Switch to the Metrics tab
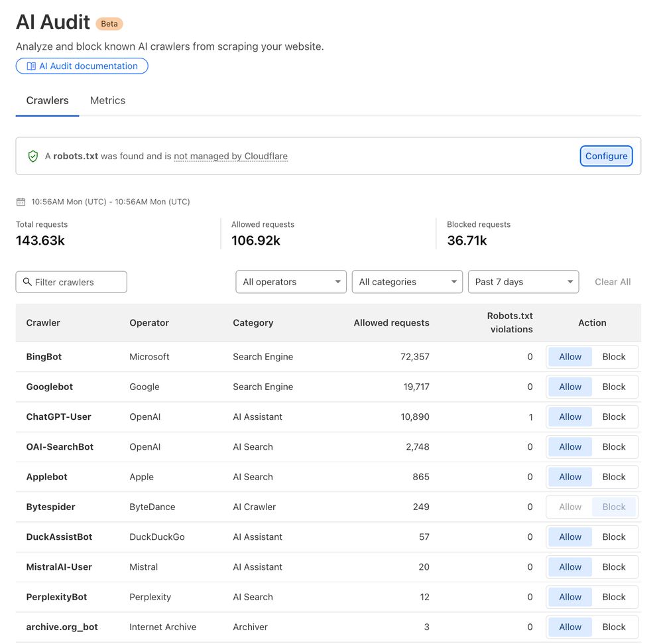This screenshot has height=644, width=663. 108,101
